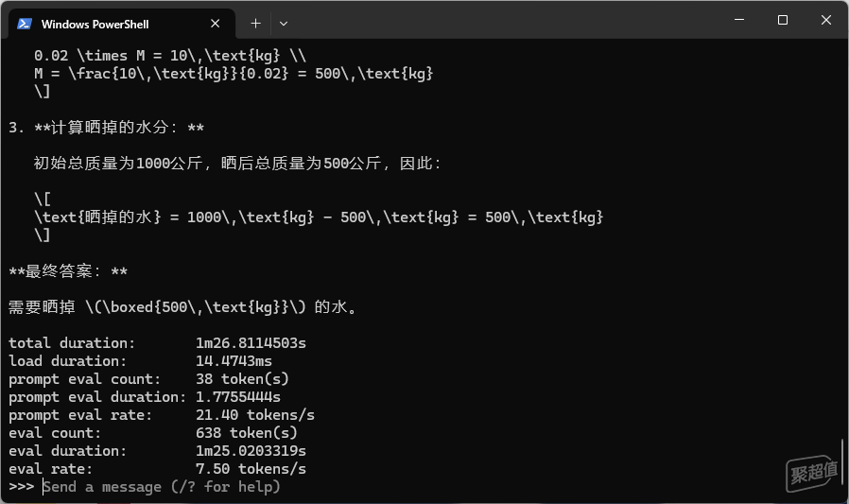
Task: Click the 最终答案 heading line
Action: tap(68, 271)
